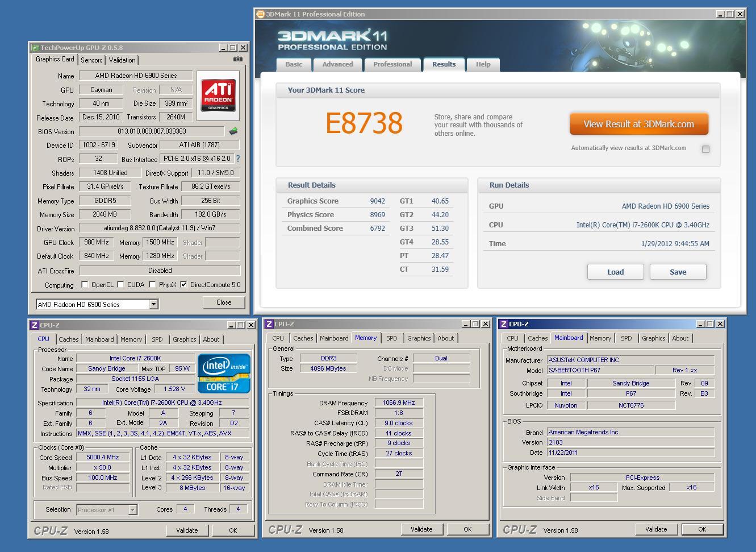Open the Basic tab in 3DMark 11
Image resolution: width=756 pixels, height=552 pixels.
point(294,64)
